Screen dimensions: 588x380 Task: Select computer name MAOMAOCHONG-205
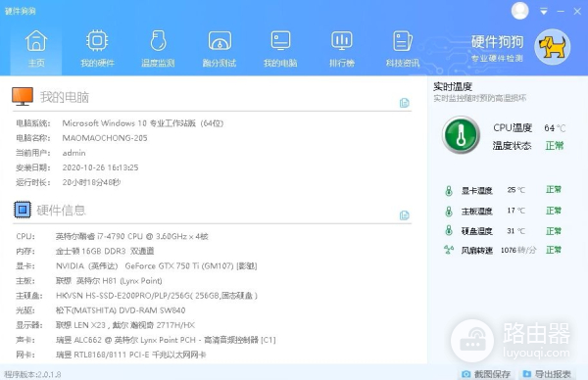point(105,138)
